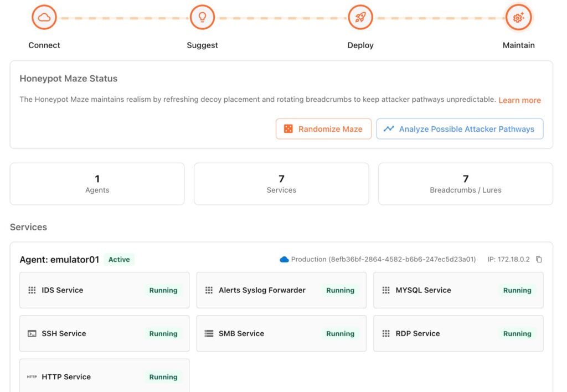Open the Breadcrumbs / Lures summary card

click(465, 184)
